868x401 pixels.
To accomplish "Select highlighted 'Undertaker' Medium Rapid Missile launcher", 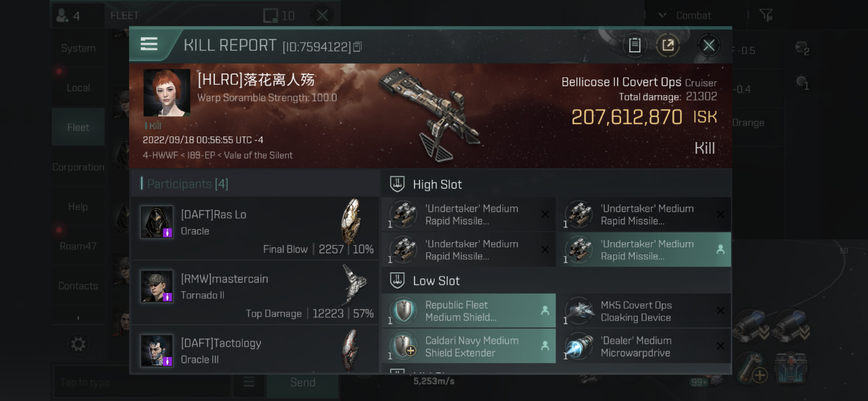I will tap(646, 250).
